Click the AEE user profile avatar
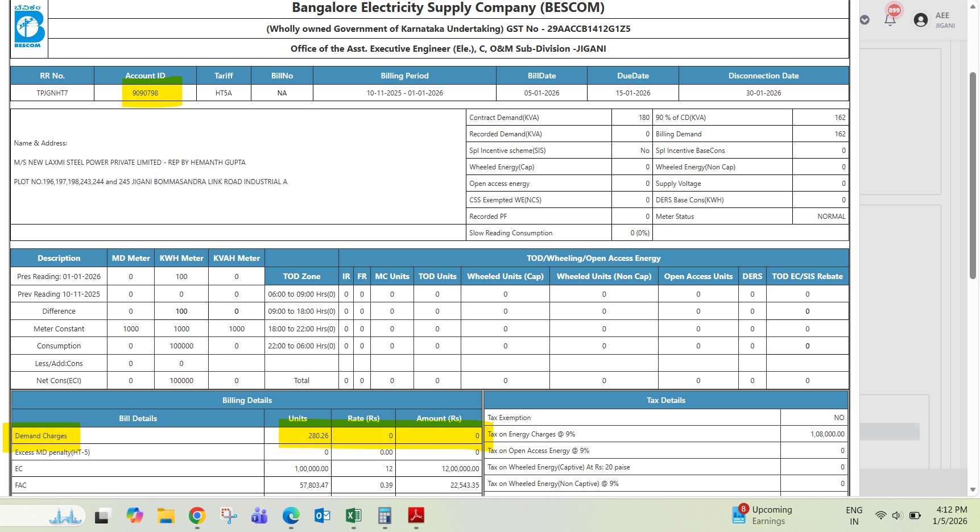The height and width of the screenshot is (532, 980). click(920, 20)
